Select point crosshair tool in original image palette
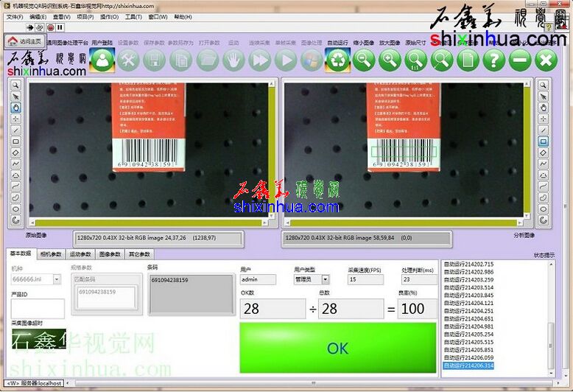The image size is (573, 392). (x=15, y=119)
